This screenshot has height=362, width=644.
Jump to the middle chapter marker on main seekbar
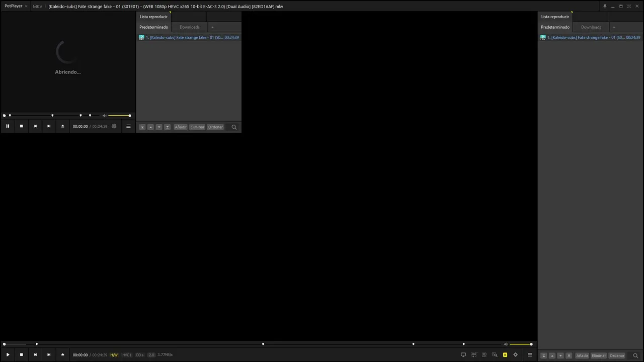click(263, 344)
